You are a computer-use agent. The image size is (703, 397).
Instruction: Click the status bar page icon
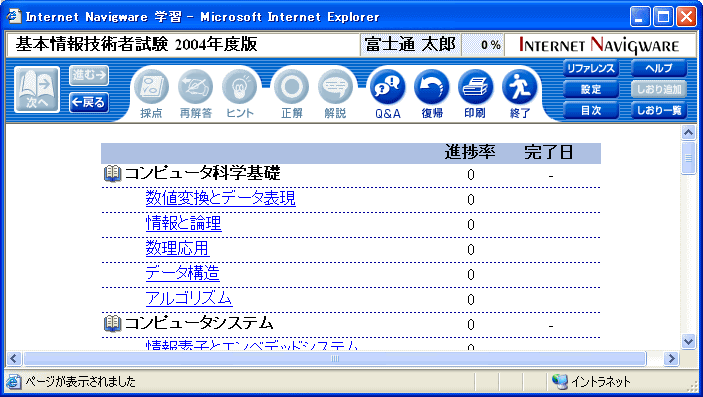(x=14, y=381)
